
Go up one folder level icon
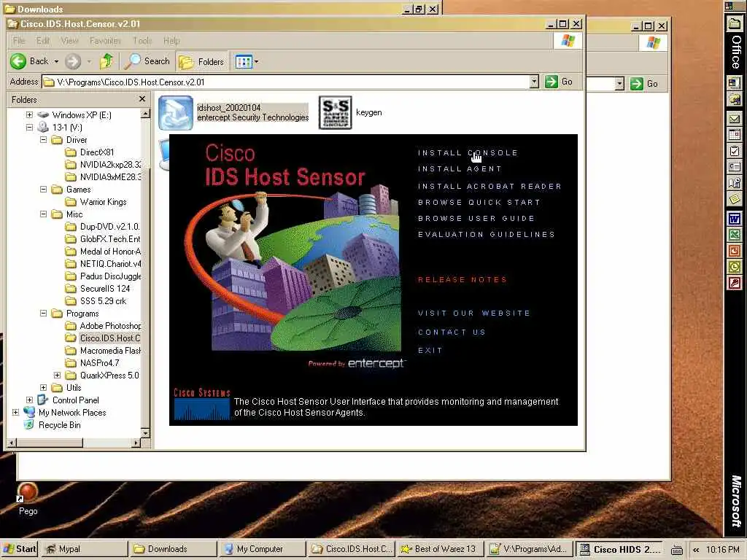(x=107, y=61)
